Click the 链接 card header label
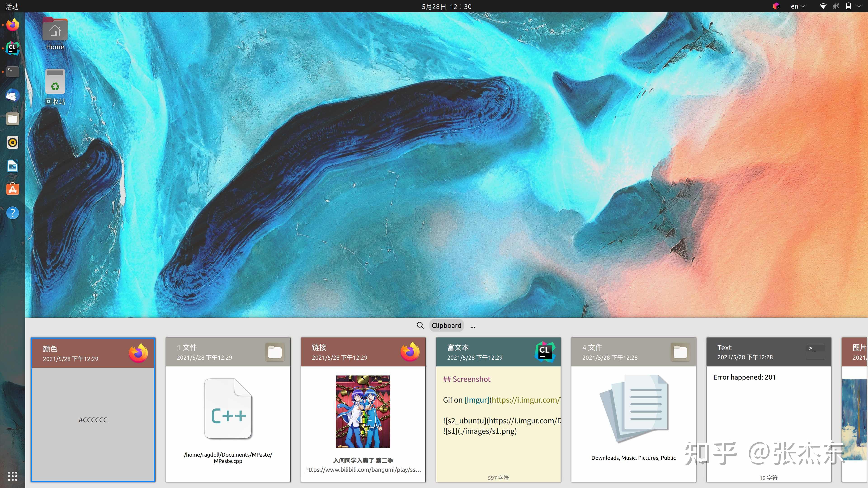The width and height of the screenshot is (868, 488). click(319, 347)
